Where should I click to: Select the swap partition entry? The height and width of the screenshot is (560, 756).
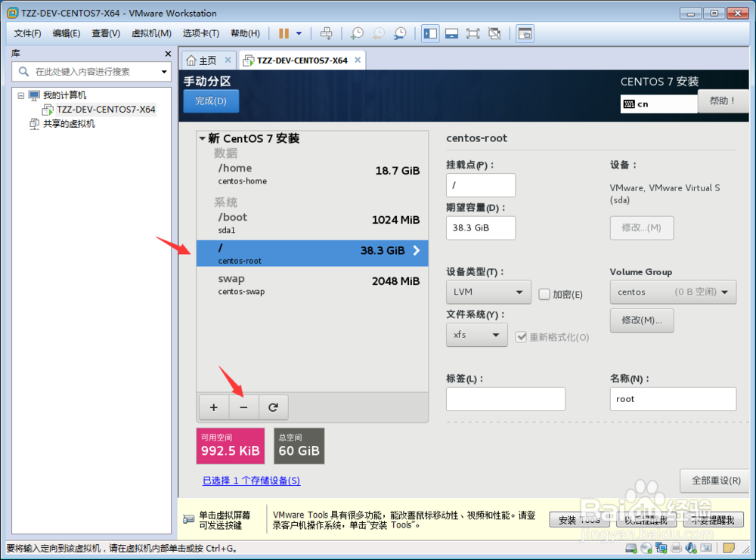[x=312, y=284]
